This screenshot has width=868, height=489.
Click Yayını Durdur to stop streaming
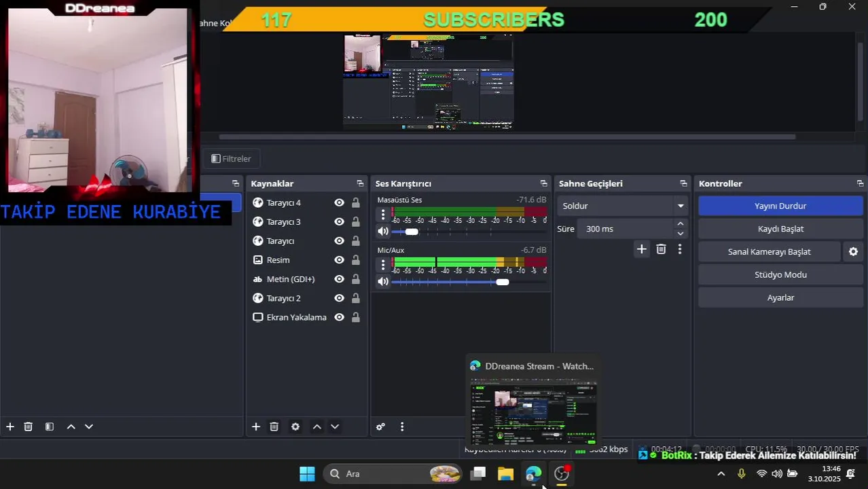pos(780,206)
